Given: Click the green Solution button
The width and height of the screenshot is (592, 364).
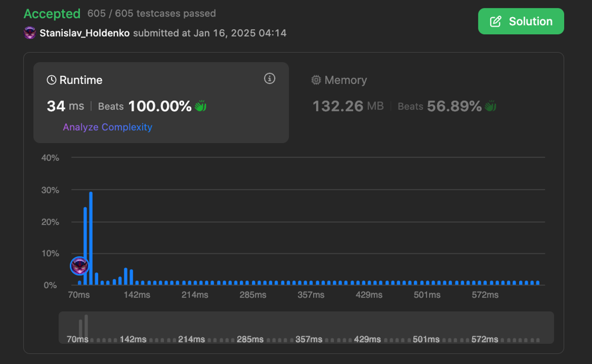Looking at the screenshot, I should pyautogui.click(x=520, y=21).
